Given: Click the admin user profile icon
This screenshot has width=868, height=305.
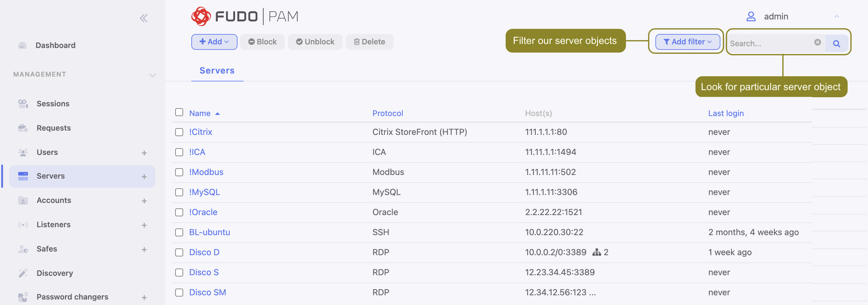Looking at the screenshot, I should pyautogui.click(x=751, y=16).
